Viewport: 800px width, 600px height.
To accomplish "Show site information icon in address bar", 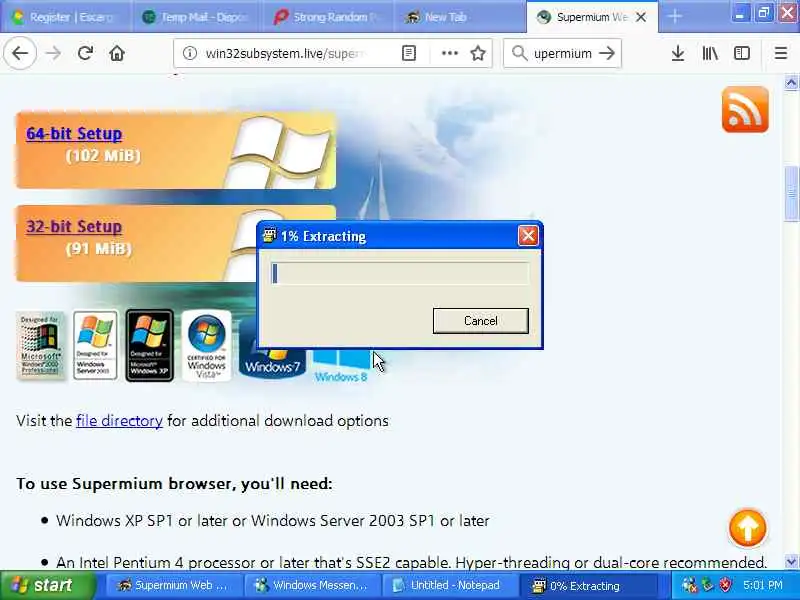I will (190, 53).
